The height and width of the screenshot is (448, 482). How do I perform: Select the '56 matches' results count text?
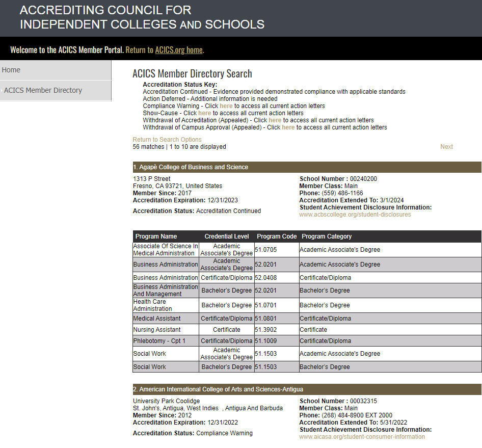pyautogui.click(x=148, y=147)
